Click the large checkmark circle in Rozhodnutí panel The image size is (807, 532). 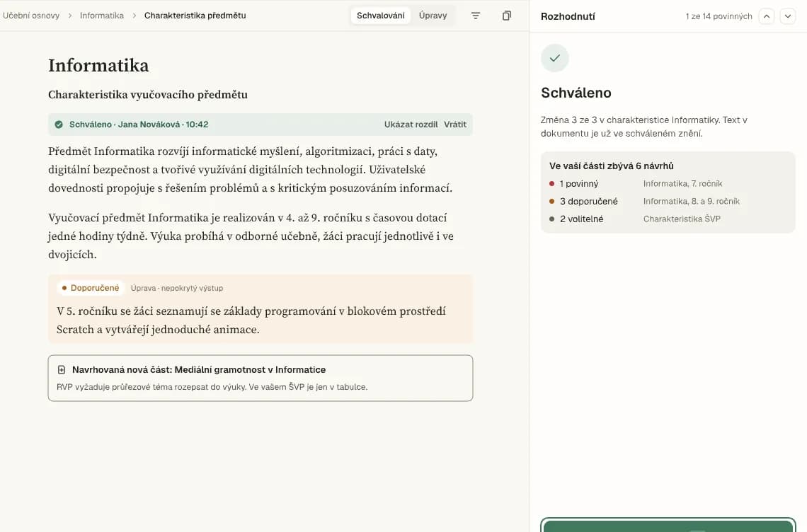click(555, 58)
